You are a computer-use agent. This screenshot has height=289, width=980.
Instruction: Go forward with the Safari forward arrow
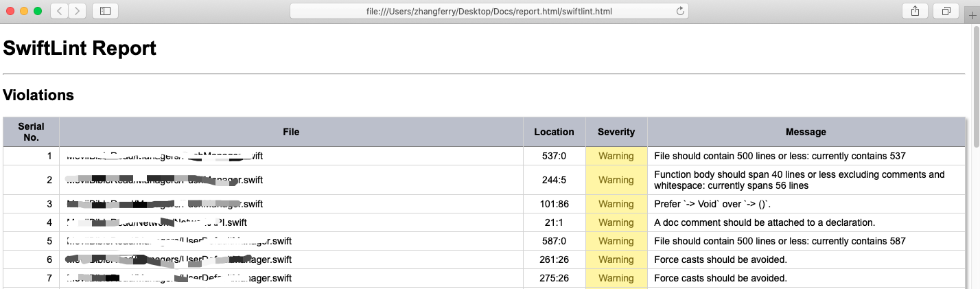click(x=78, y=11)
